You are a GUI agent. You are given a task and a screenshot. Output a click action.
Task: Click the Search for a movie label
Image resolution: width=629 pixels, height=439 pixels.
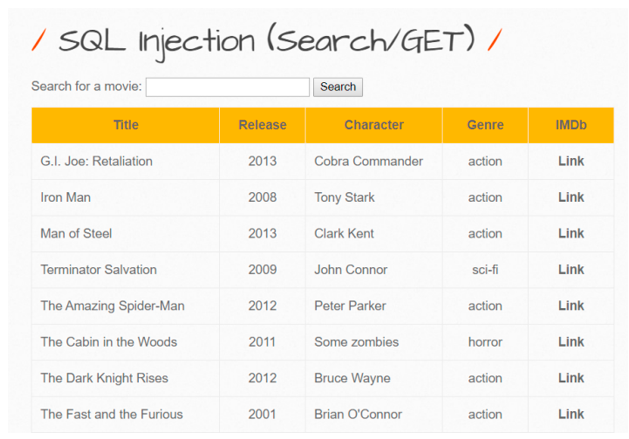pyautogui.click(x=87, y=87)
